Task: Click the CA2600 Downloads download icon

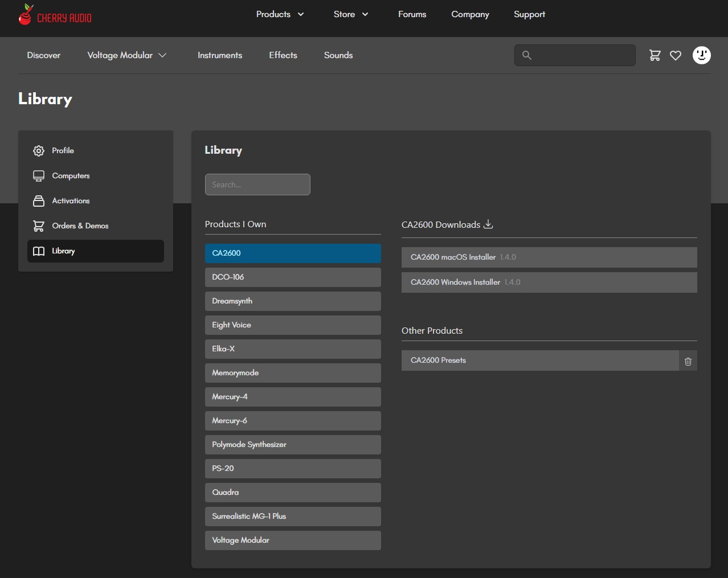Action: tap(488, 224)
